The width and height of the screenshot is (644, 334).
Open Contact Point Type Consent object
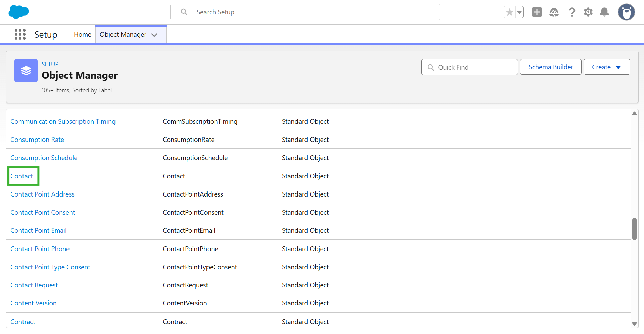point(50,267)
